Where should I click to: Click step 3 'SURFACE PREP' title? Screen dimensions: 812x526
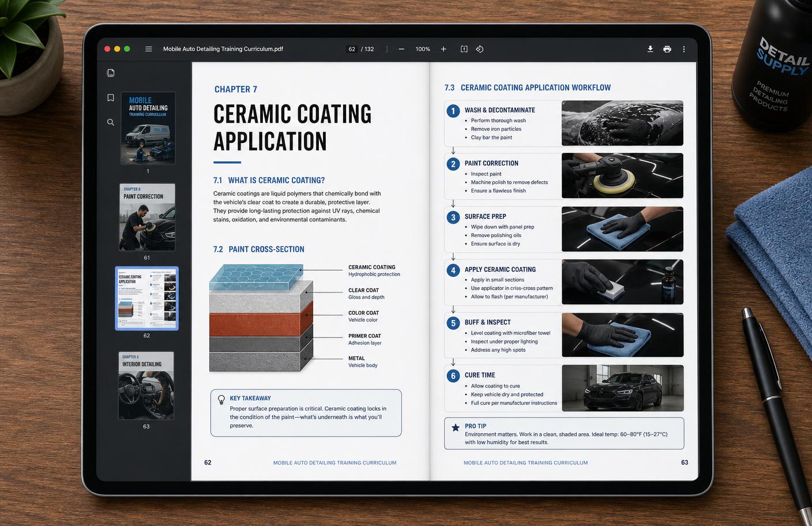[x=486, y=217]
